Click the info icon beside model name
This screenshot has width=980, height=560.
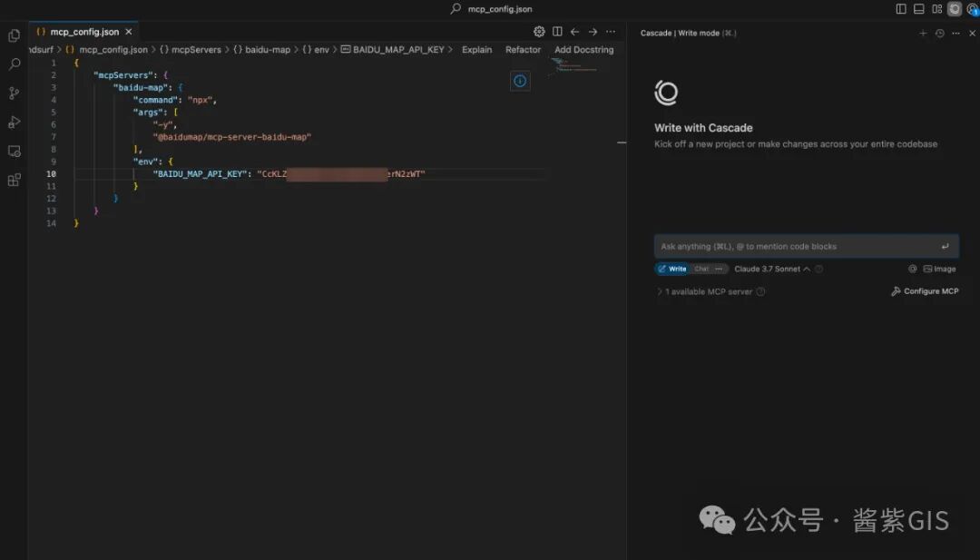[x=818, y=269]
